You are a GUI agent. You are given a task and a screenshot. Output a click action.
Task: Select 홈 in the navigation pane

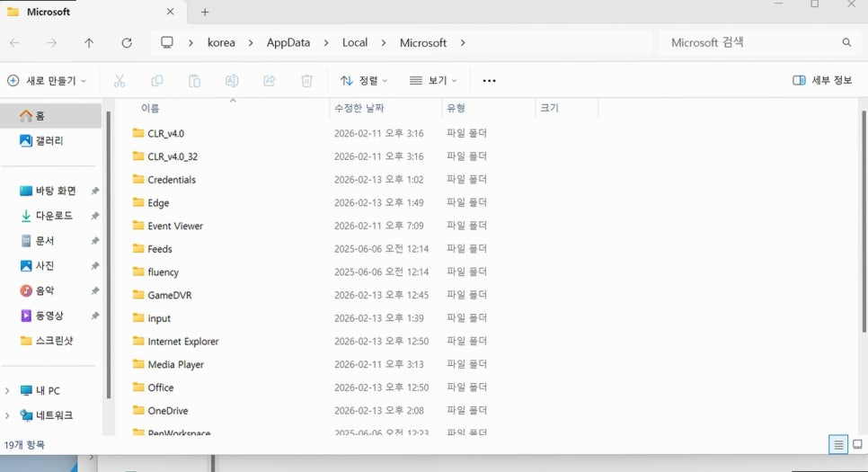tap(51, 116)
